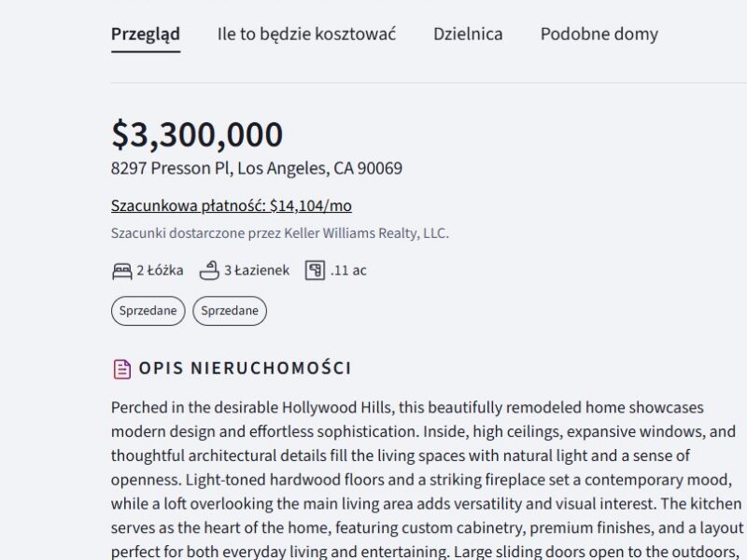This screenshot has height=560, width=747.
Task: Click the document icon beside OPIS NIERUCHOMOŚCI
Action: (121, 368)
